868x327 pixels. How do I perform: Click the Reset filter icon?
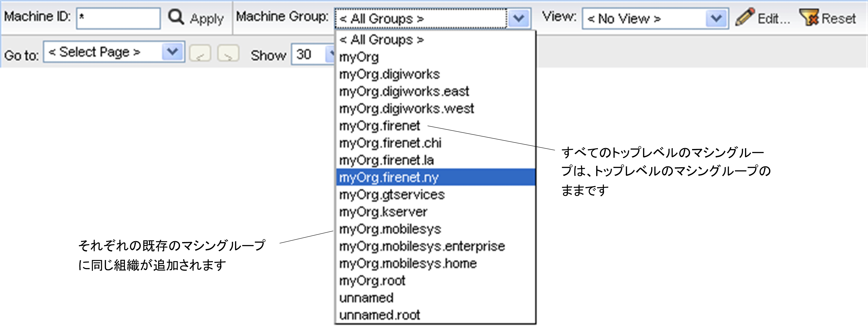click(809, 18)
